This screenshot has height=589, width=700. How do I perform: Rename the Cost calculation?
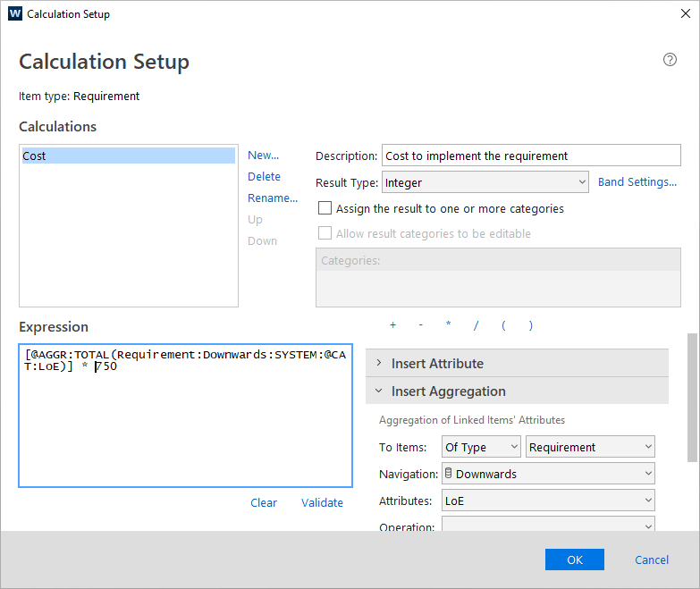point(273,198)
